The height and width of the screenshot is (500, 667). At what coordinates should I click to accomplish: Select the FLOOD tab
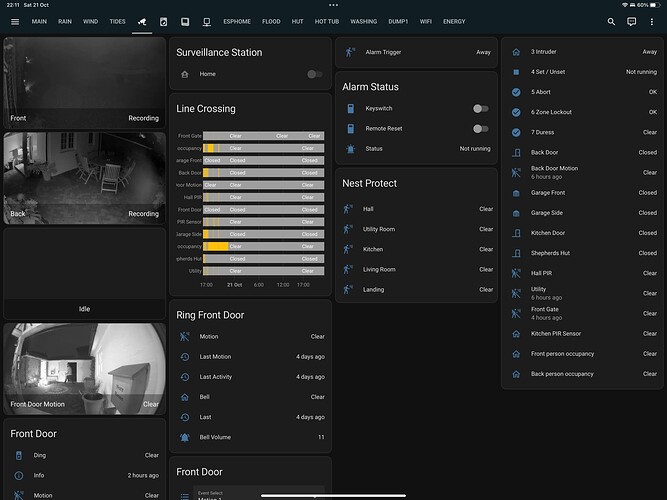pos(271,21)
